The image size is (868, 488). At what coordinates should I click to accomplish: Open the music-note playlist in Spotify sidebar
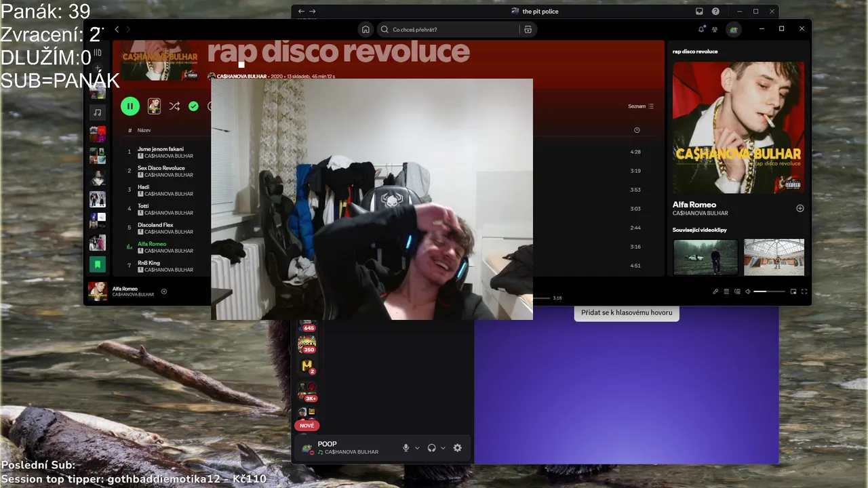click(x=98, y=113)
